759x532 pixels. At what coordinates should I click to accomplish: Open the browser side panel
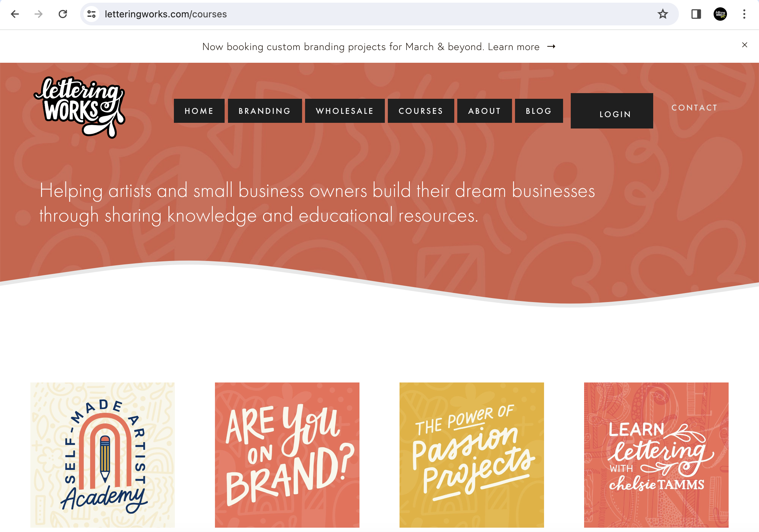pyautogui.click(x=696, y=14)
